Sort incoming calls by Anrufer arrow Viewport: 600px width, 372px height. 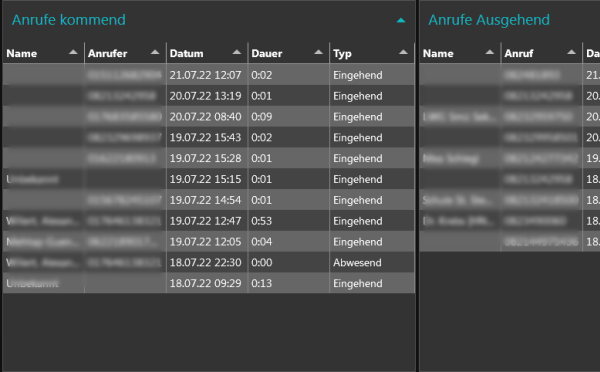(155, 52)
